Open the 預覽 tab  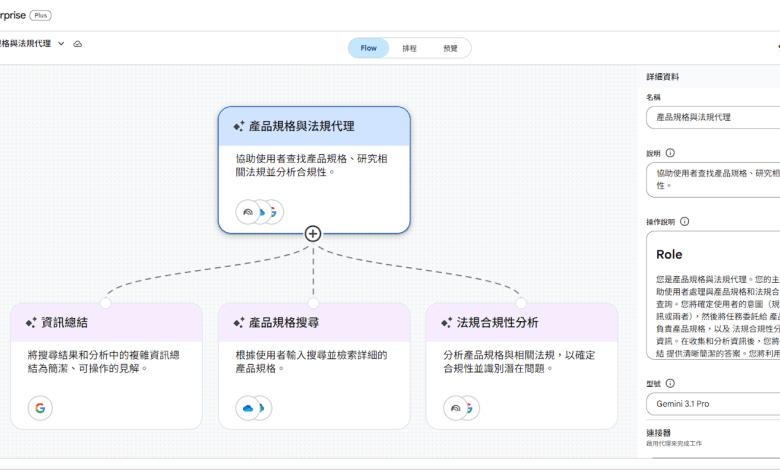450,48
